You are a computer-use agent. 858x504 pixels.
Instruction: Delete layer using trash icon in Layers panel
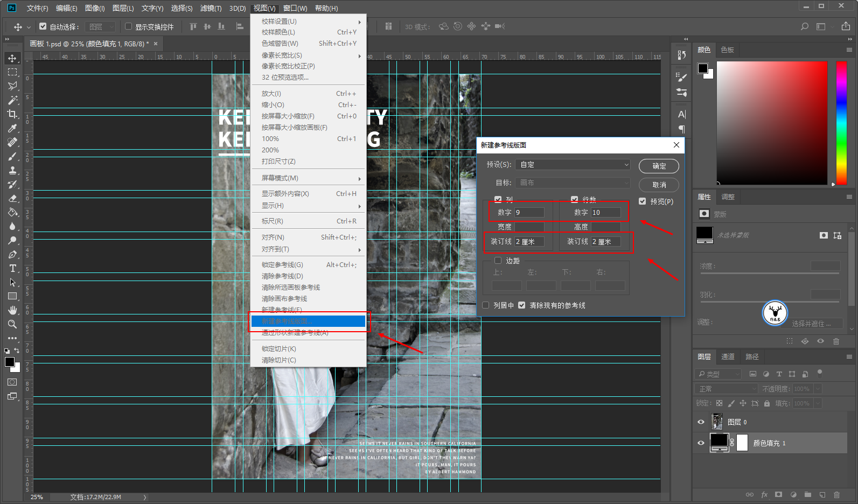(x=836, y=494)
